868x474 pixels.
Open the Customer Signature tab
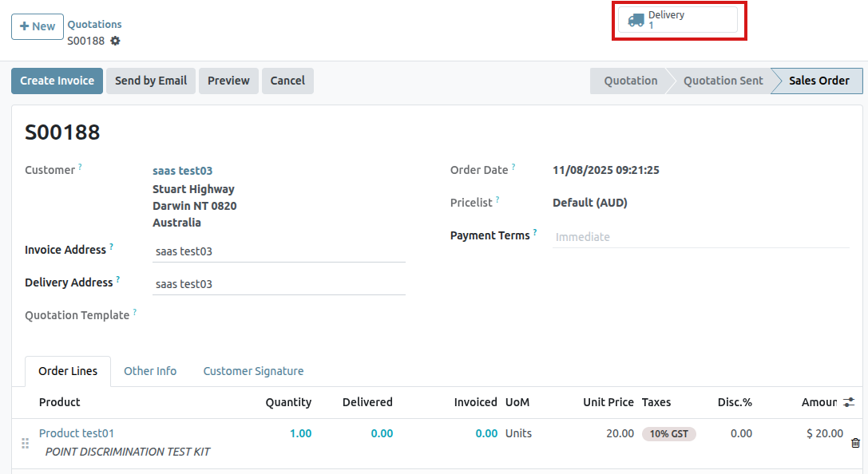253,371
